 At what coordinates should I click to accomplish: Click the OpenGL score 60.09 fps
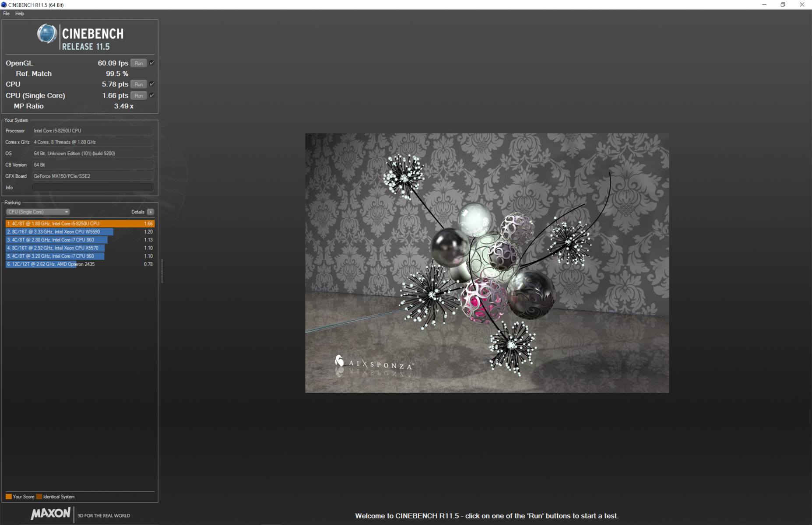pos(113,63)
